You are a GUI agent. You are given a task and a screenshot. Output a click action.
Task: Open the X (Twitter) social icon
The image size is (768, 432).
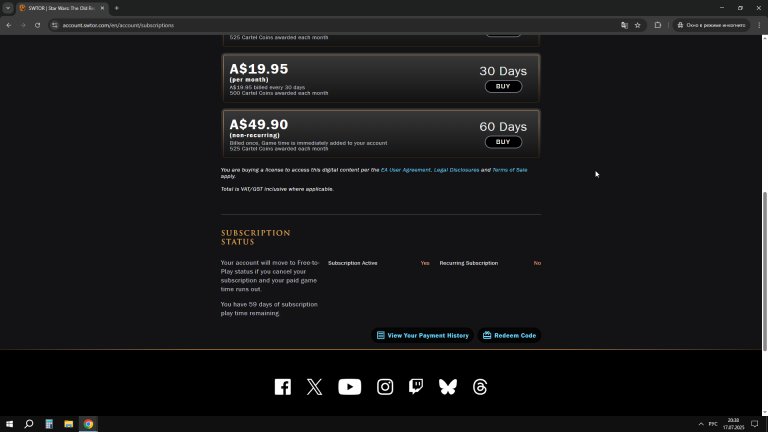pyautogui.click(x=314, y=387)
